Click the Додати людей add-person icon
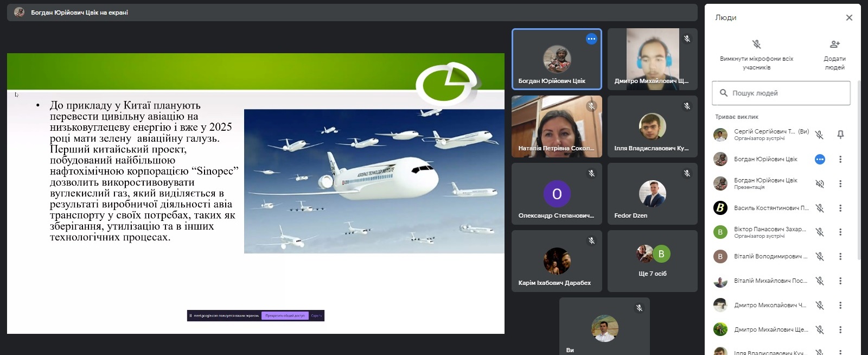Viewport: 868px width, 355px height. pyautogui.click(x=834, y=45)
